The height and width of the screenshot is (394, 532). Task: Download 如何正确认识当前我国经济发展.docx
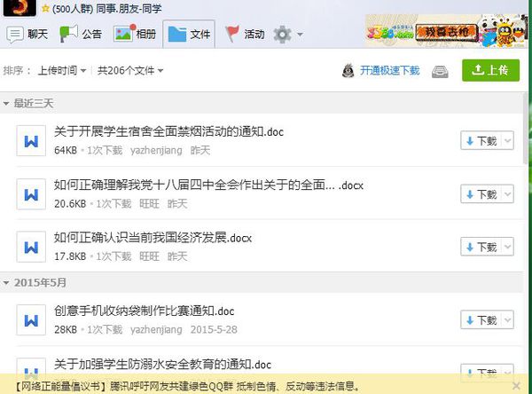(481, 247)
